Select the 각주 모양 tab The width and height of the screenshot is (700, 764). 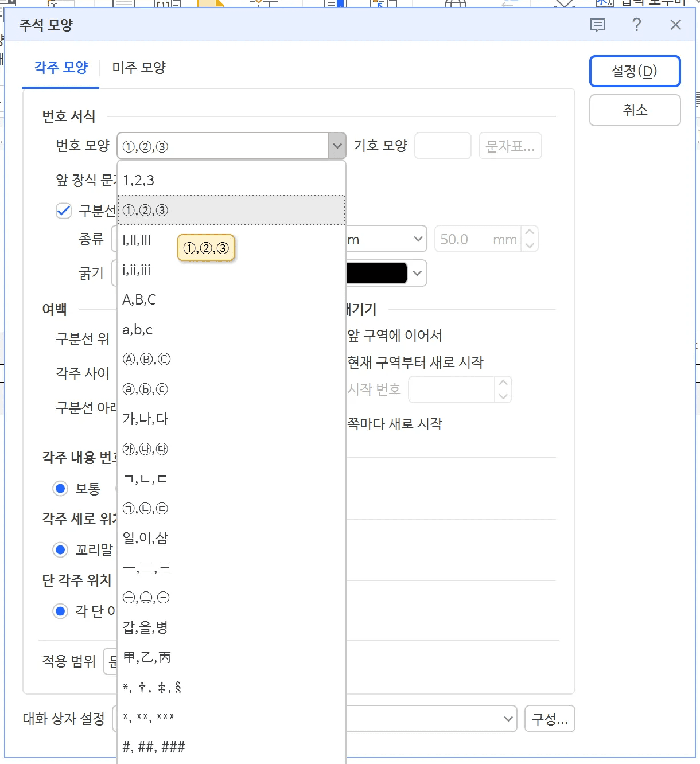point(60,67)
